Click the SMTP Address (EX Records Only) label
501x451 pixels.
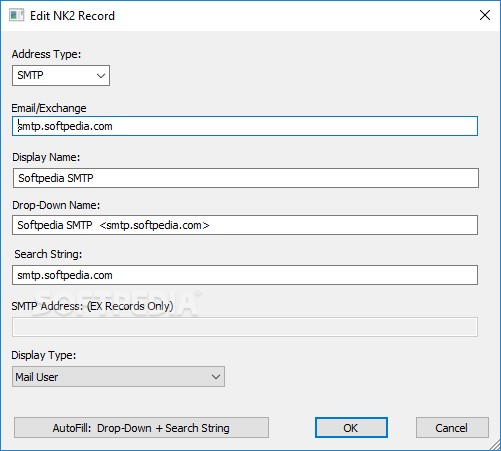[92, 306]
